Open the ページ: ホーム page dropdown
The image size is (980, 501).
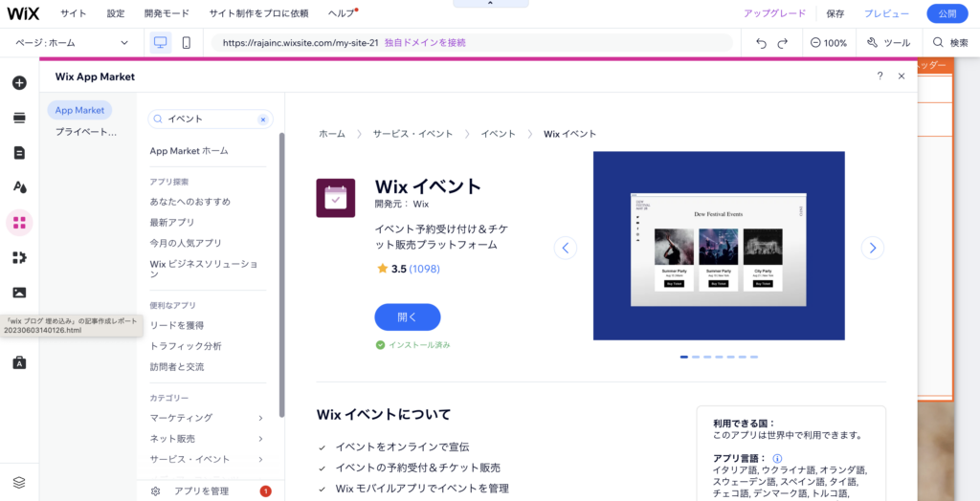coord(72,42)
